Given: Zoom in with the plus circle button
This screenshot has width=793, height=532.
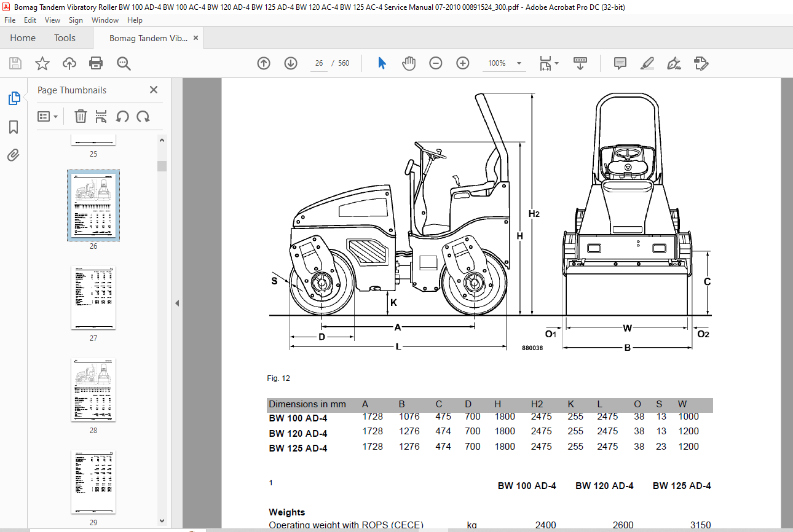Looking at the screenshot, I should point(463,63).
